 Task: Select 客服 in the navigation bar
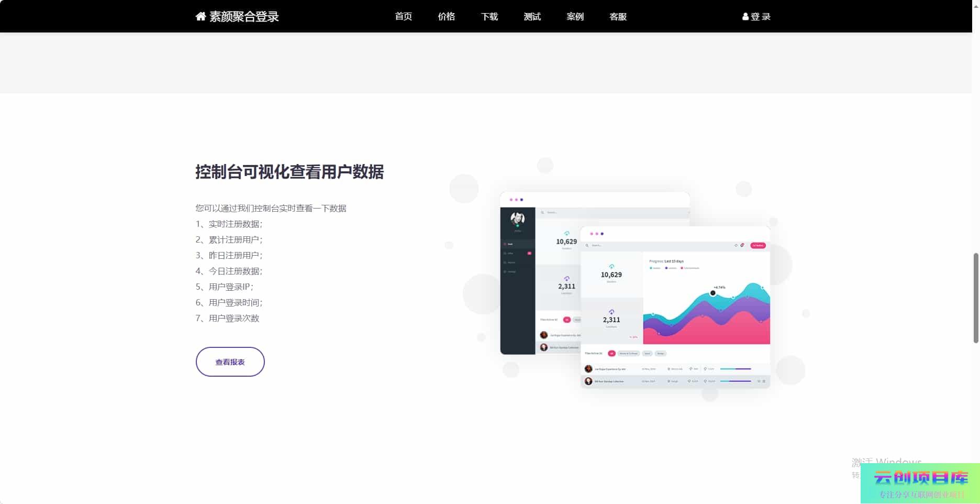point(618,17)
